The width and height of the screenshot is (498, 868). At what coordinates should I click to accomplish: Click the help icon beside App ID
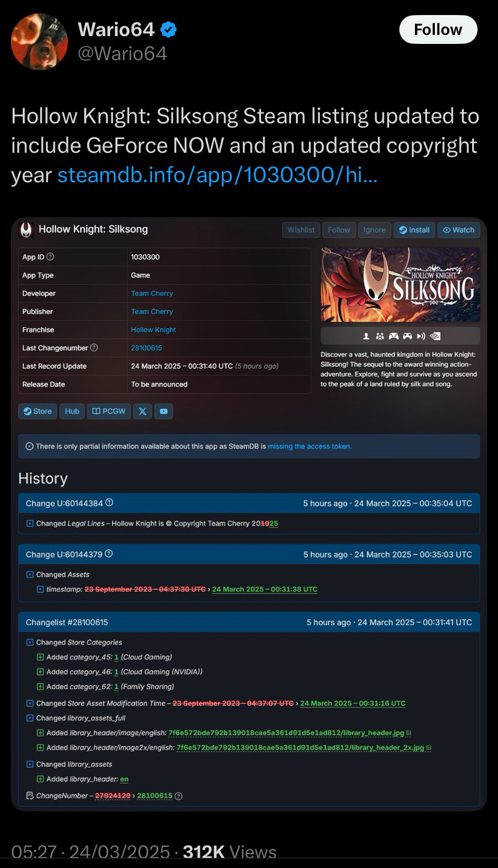[51, 257]
